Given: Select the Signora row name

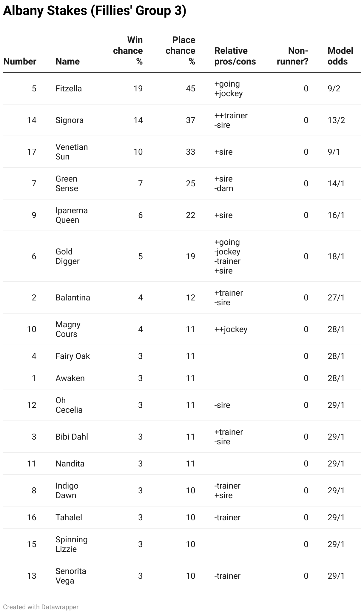Looking at the screenshot, I should pyautogui.click(x=70, y=120).
